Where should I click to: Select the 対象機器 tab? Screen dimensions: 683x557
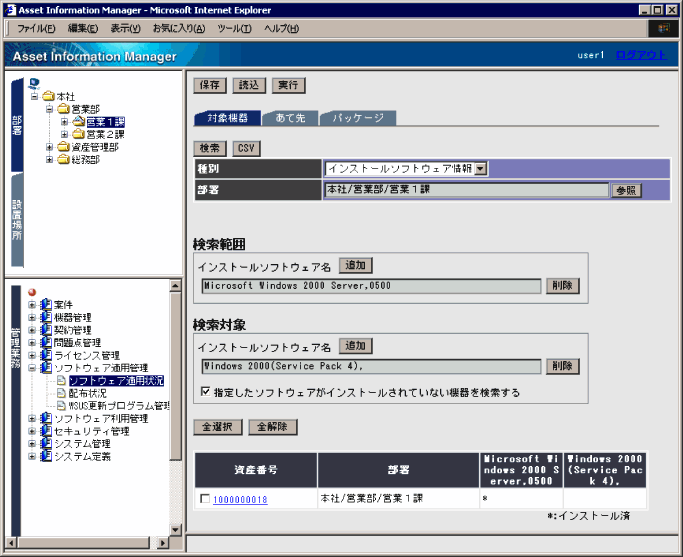[x=227, y=118]
